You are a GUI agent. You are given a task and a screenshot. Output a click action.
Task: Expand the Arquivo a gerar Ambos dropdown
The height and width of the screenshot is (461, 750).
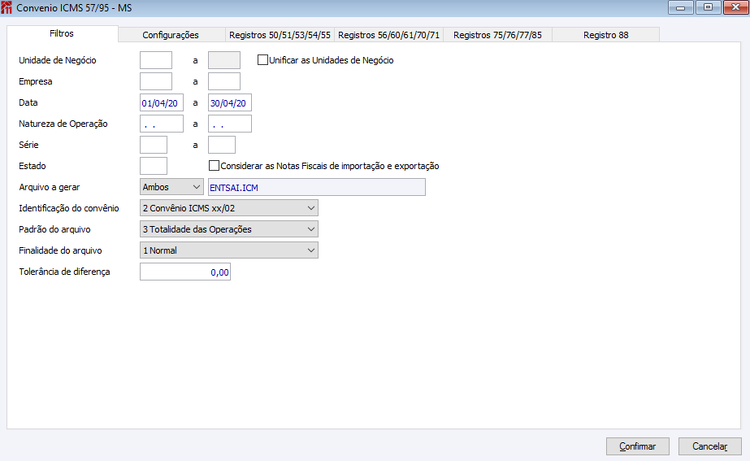pos(171,187)
